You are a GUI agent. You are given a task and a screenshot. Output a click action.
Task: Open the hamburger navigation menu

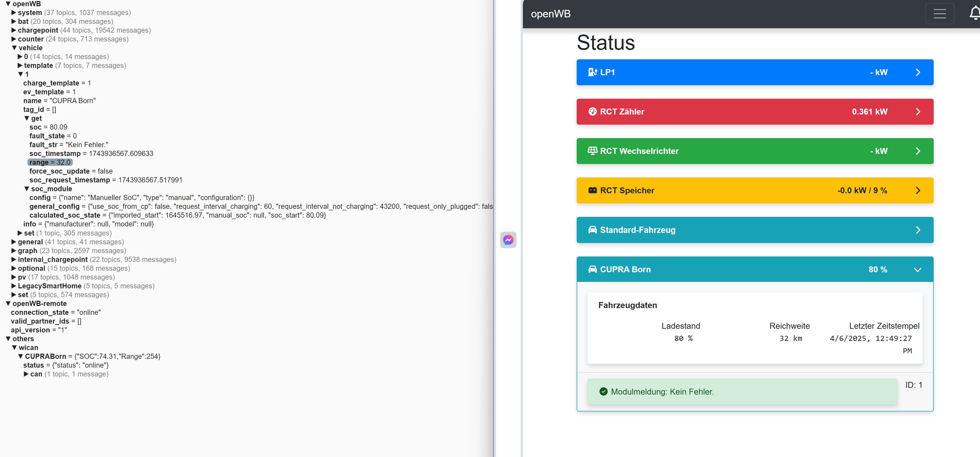click(939, 14)
